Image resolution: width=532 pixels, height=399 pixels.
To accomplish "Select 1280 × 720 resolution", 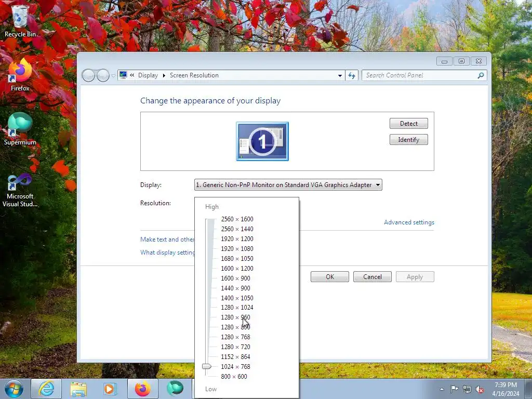I will point(235,347).
